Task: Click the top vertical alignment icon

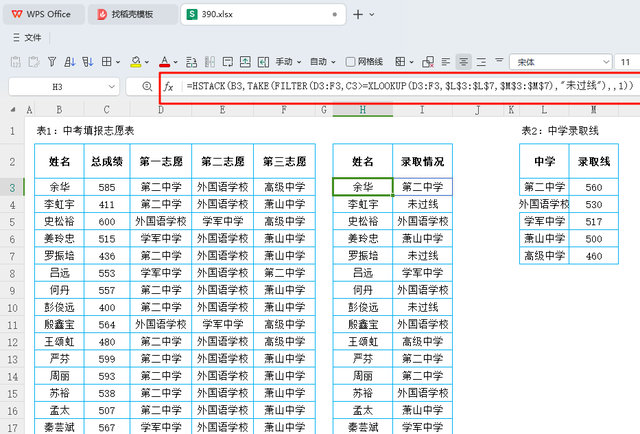Action: [499, 61]
